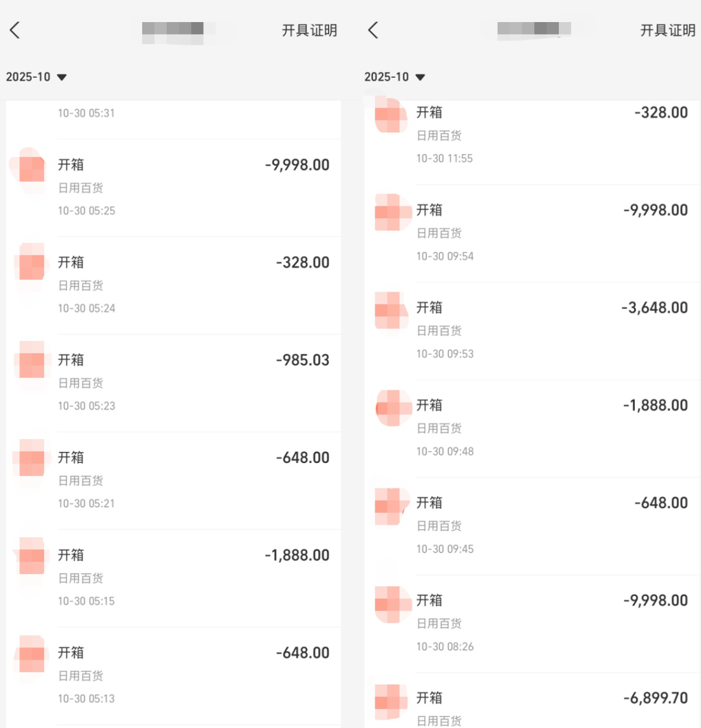Click 开具证明 in the right panel

tap(667, 31)
